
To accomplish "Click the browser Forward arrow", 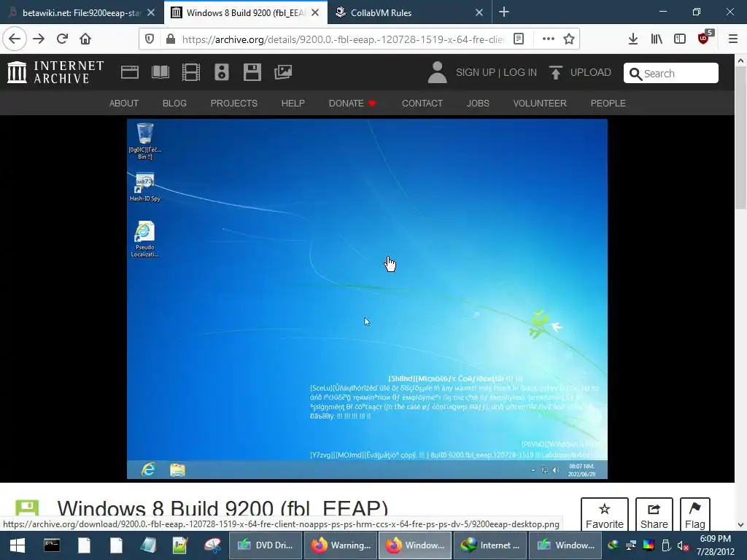I will (x=39, y=39).
